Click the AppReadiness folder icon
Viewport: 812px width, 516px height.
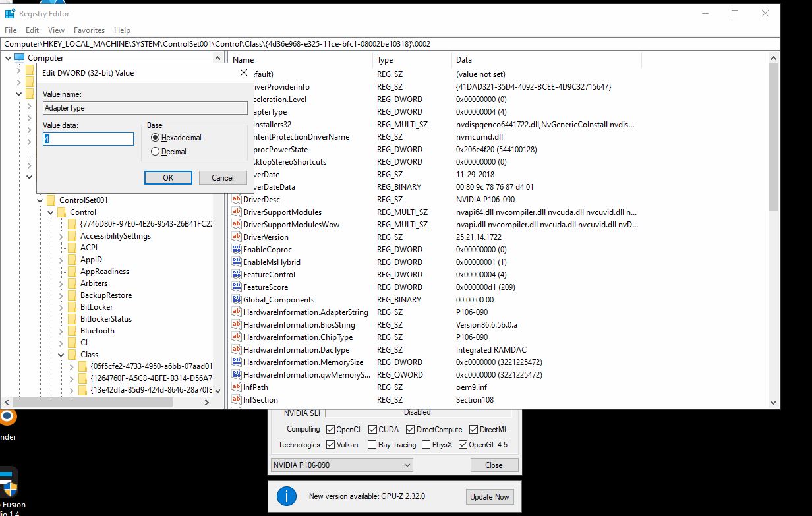pos(72,272)
